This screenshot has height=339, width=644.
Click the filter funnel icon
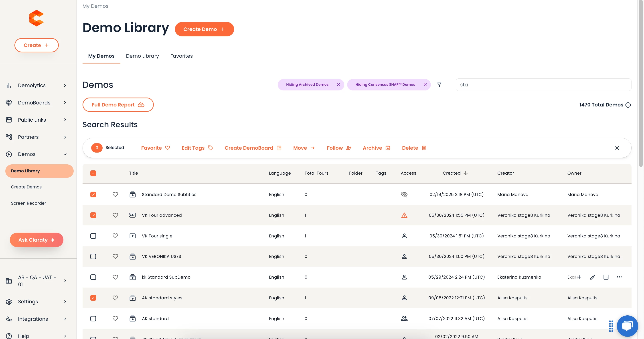pyautogui.click(x=439, y=85)
